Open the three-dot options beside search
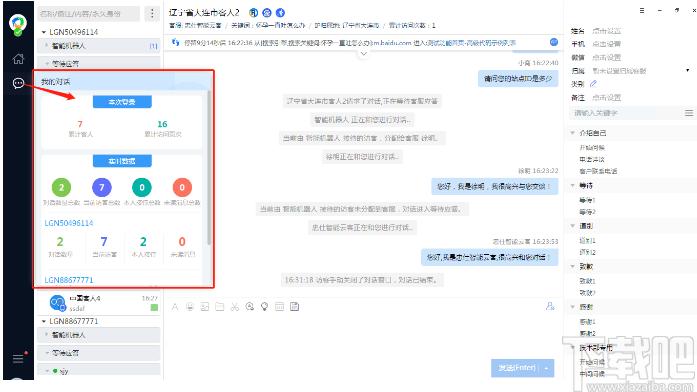The height and width of the screenshot is (392, 697). coord(152,14)
